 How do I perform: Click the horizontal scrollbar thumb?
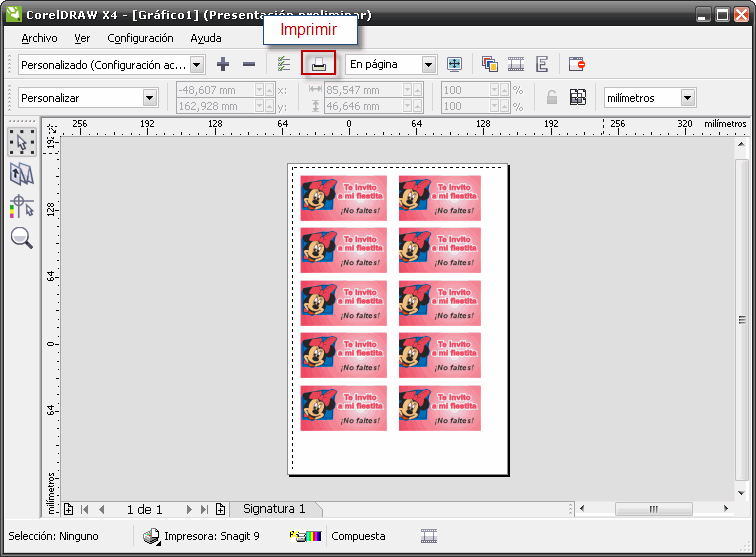[x=654, y=509]
